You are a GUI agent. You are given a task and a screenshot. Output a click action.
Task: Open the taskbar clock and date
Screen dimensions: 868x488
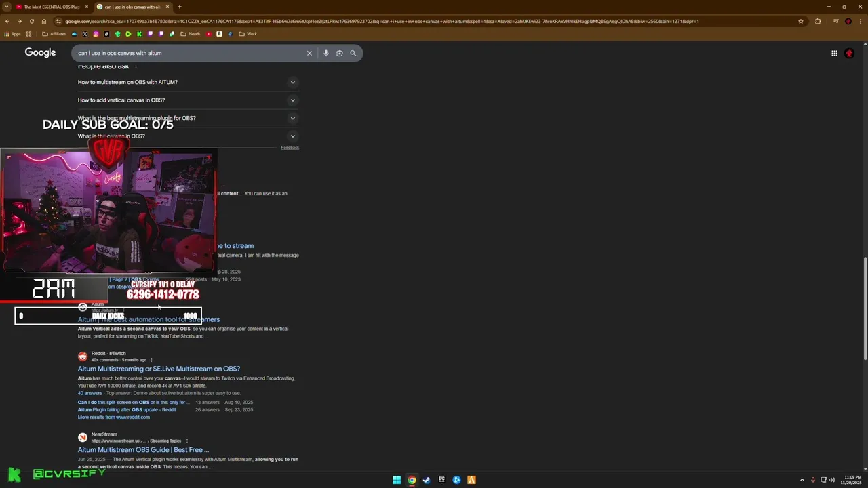(851, 480)
